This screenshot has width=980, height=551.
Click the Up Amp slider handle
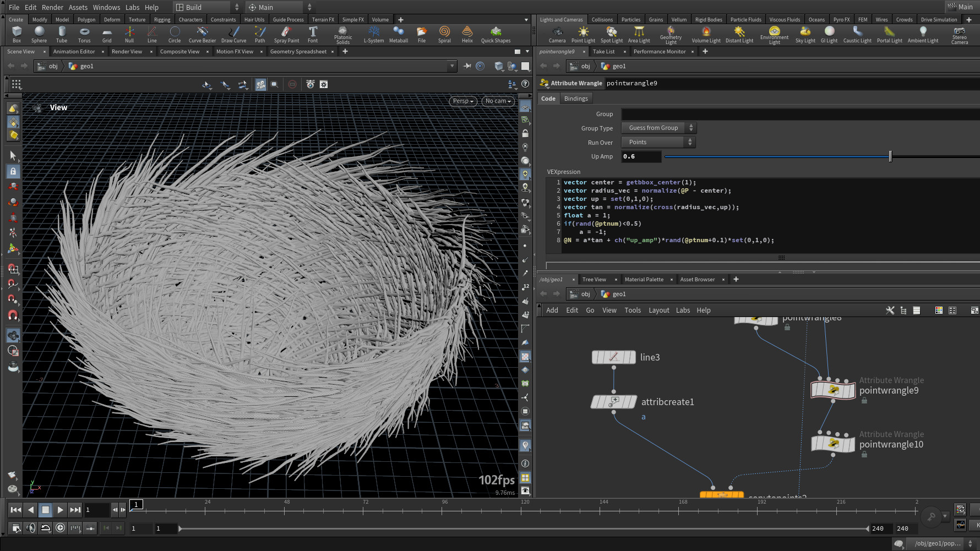point(890,156)
